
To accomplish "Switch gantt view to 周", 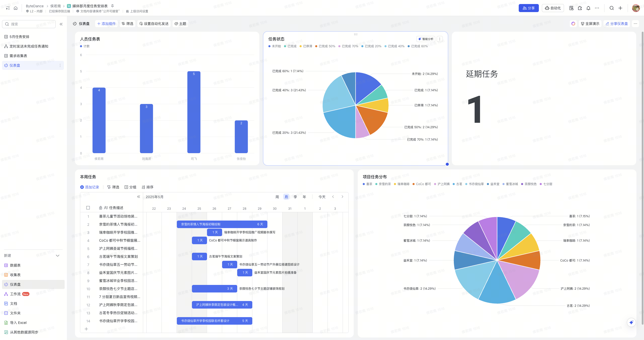I will click(x=277, y=197).
